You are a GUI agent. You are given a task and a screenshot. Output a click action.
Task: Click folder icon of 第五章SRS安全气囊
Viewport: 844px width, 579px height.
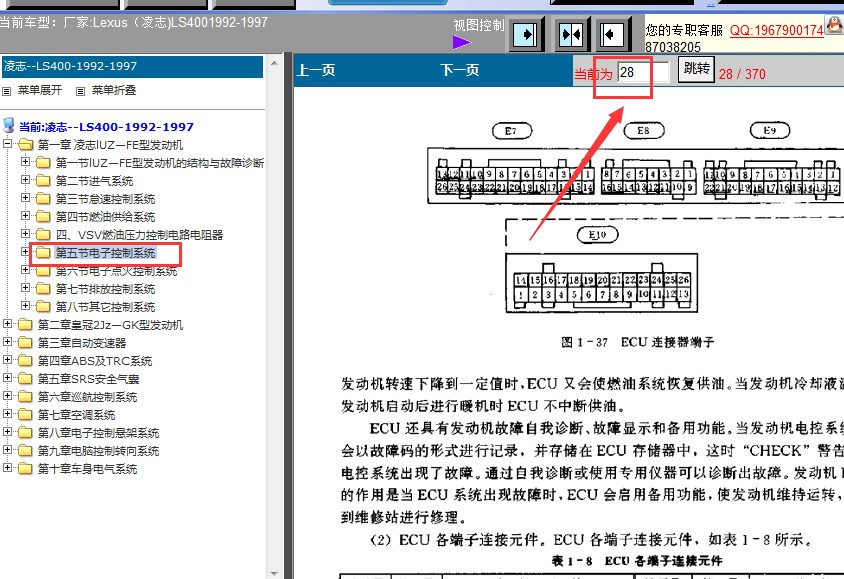pos(25,379)
